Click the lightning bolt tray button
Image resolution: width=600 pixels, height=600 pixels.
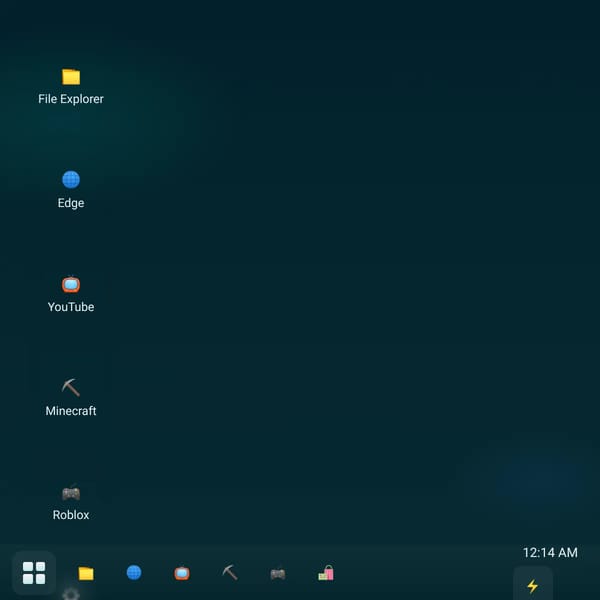(533, 585)
